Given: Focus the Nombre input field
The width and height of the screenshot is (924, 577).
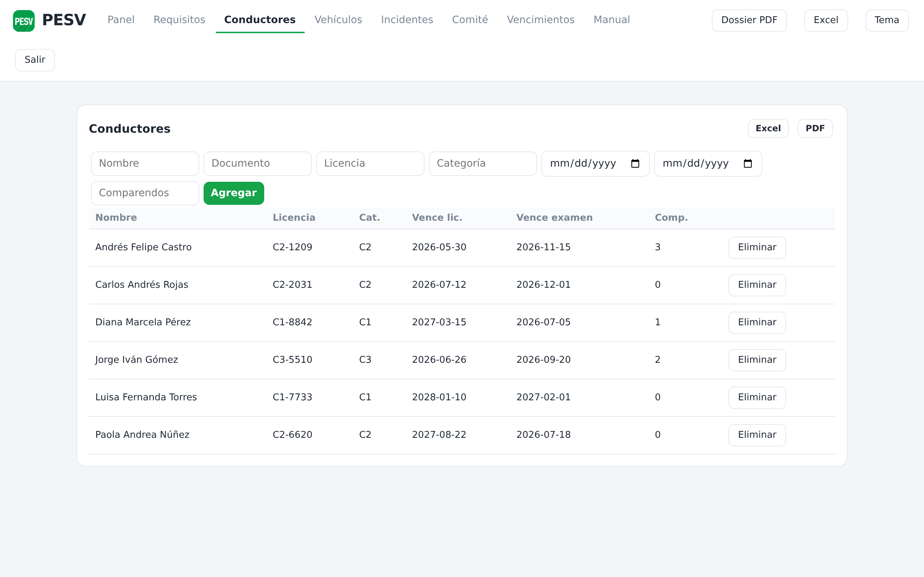Looking at the screenshot, I should (x=145, y=164).
